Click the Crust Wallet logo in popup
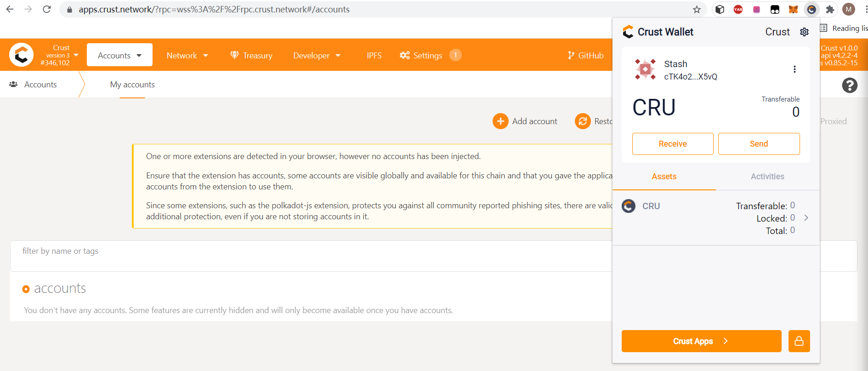The width and height of the screenshot is (868, 371). pos(628,31)
